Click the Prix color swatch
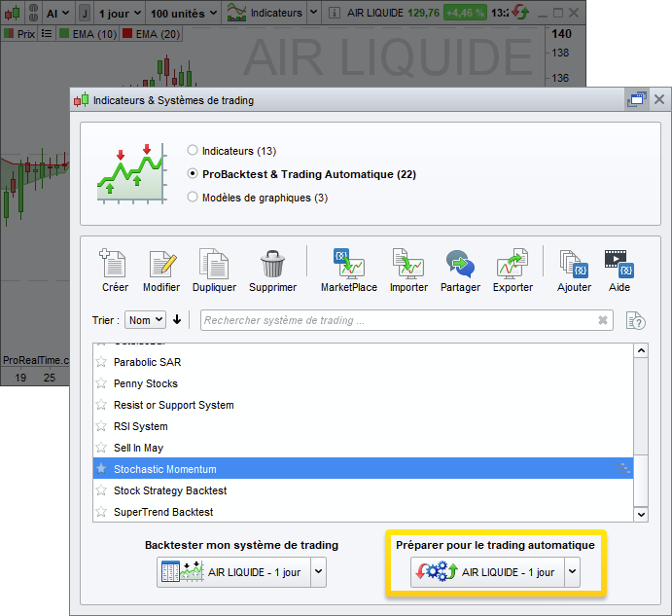The height and width of the screenshot is (616, 672). 9,33
